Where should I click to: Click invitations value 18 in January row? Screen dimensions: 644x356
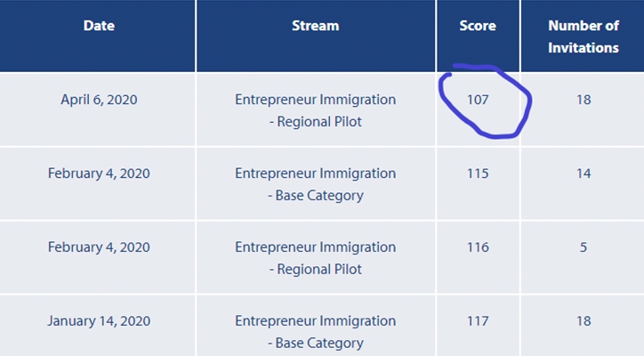(x=584, y=321)
